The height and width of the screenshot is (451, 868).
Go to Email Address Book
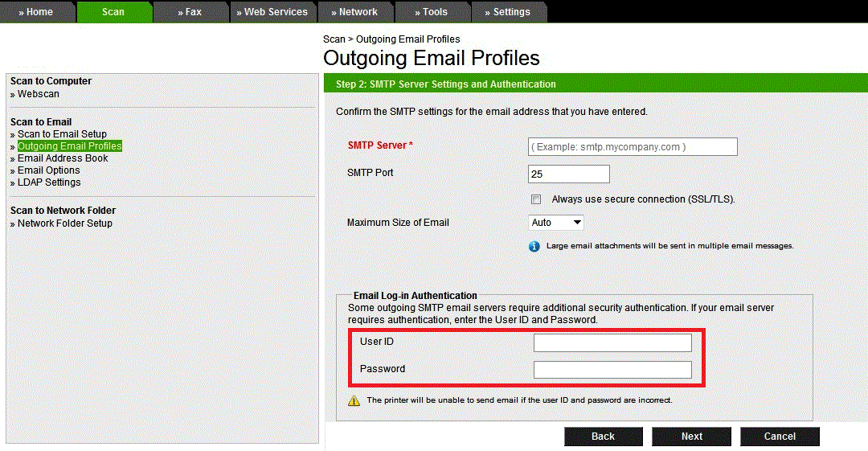point(63,158)
